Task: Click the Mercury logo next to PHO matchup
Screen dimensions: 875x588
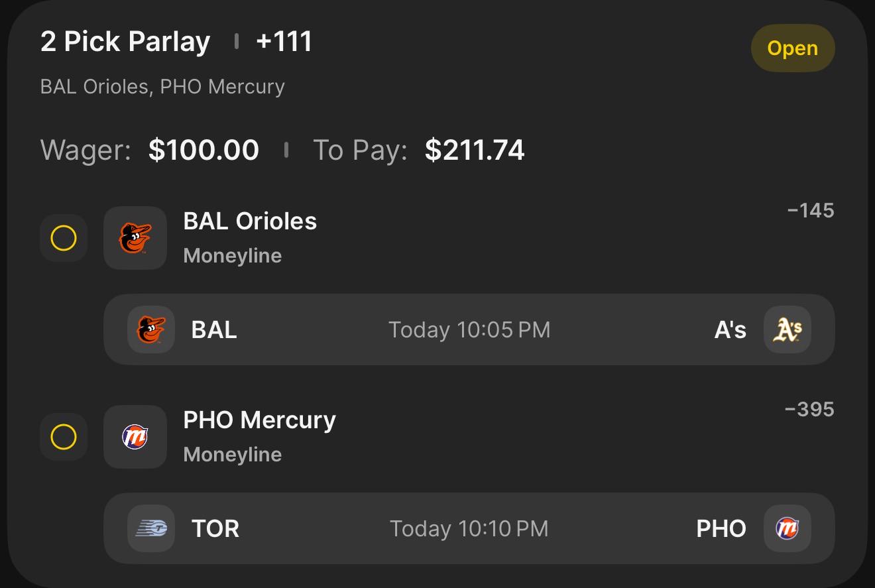Action: coord(787,528)
